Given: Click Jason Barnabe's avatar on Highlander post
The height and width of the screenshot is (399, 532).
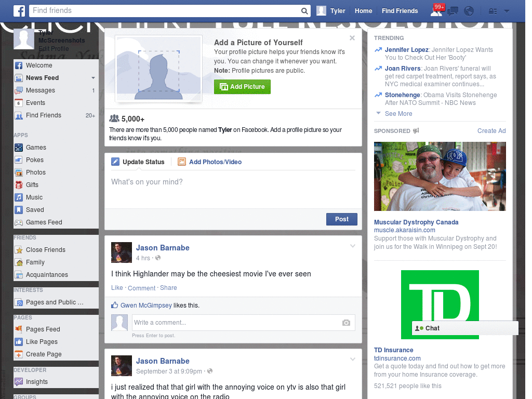Looking at the screenshot, I should (x=122, y=252).
